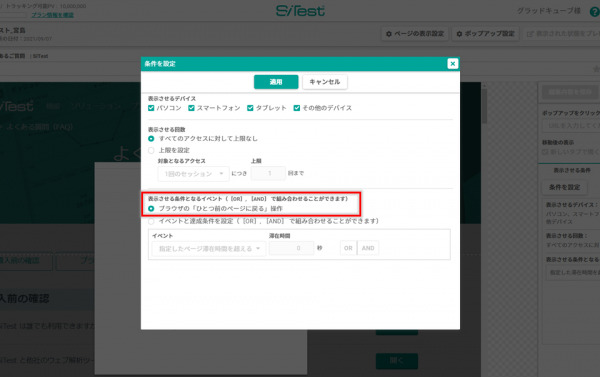Click the 上限 count input field
The width and height of the screenshot is (600, 377).
point(268,173)
